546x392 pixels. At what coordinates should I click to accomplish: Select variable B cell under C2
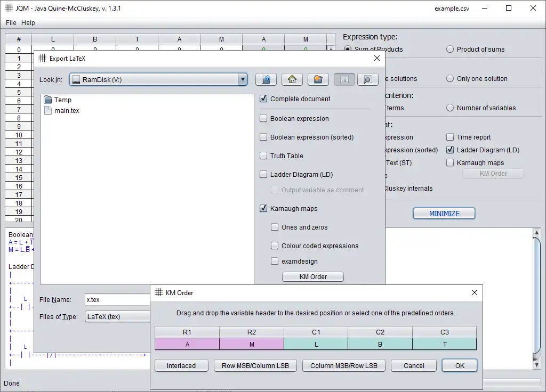pos(380,345)
